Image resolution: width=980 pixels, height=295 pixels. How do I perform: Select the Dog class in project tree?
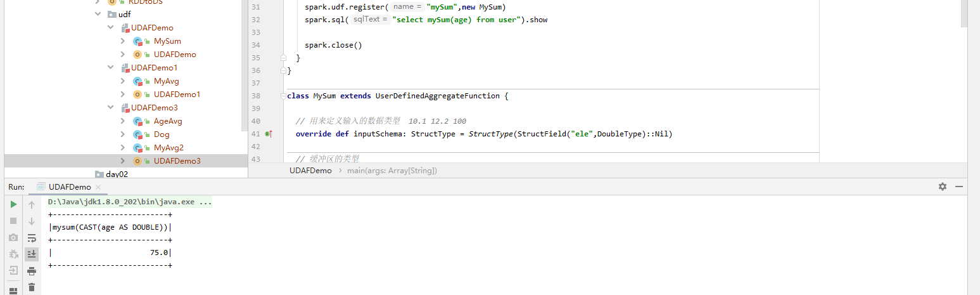(162, 134)
